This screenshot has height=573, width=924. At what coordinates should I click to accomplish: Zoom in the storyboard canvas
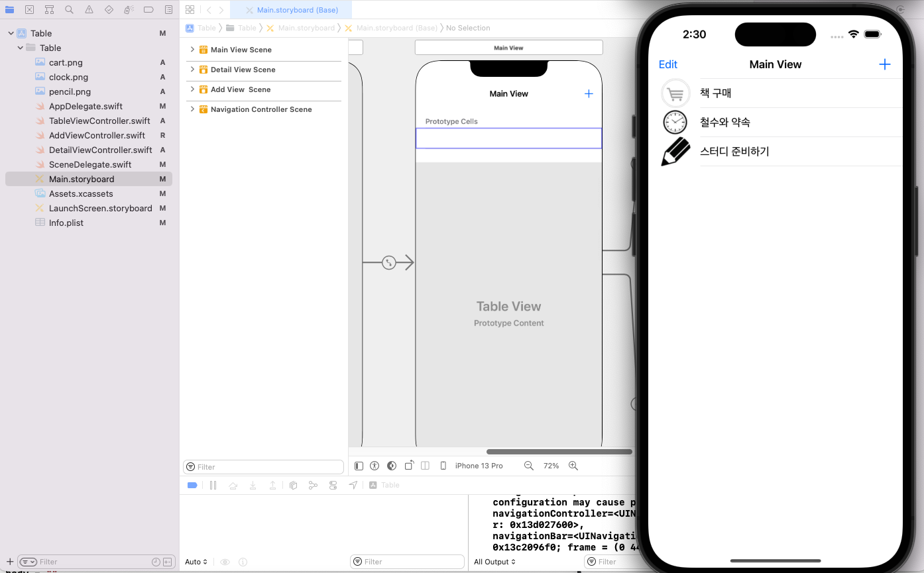coord(573,466)
